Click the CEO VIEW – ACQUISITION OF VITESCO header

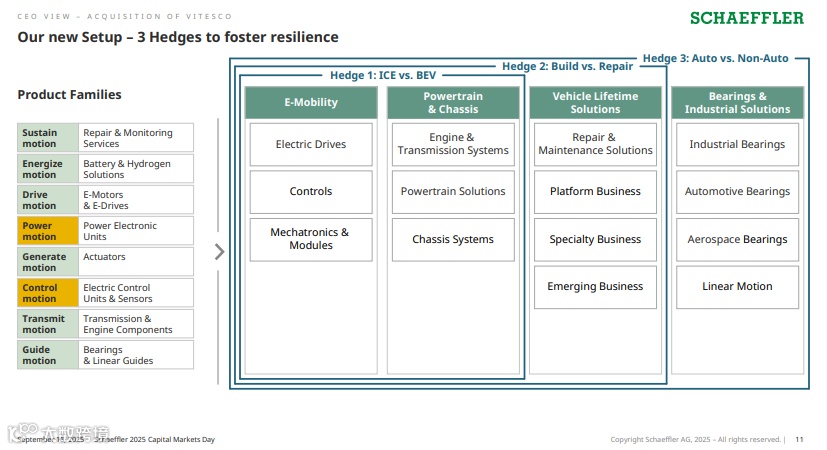point(124,16)
